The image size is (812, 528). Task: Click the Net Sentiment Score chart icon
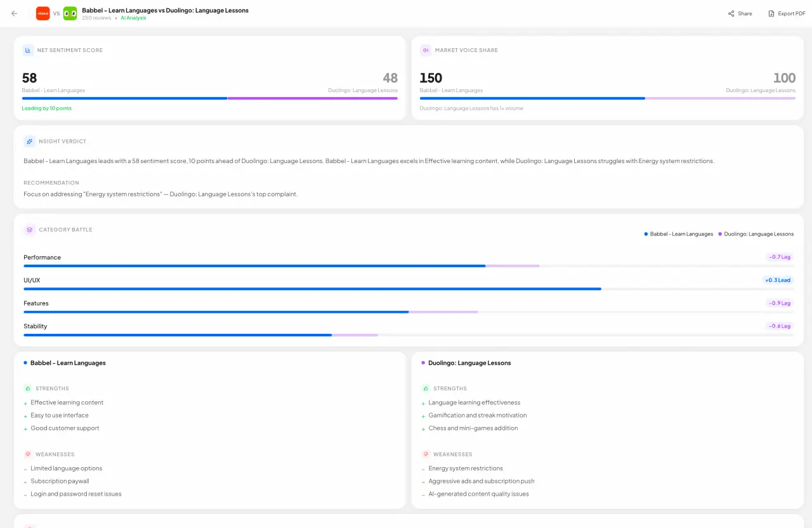[28, 50]
